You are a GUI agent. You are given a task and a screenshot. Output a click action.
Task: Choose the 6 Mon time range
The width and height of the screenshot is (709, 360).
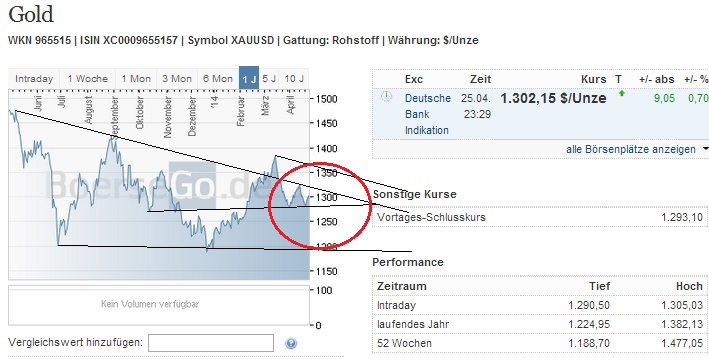click(218, 79)
